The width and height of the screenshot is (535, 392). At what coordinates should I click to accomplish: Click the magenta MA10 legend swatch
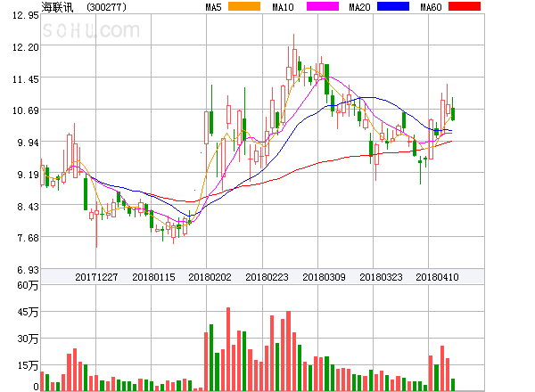point(323,6)
